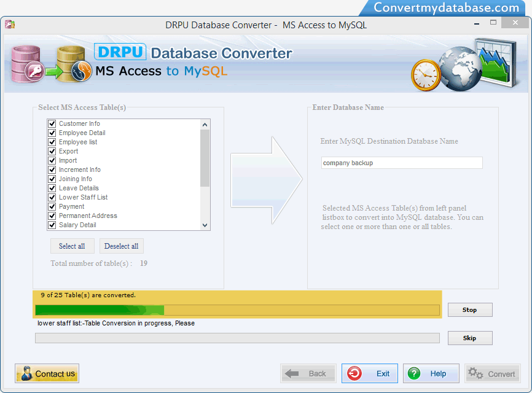The width and height of the screenshot is (532, 393).
Task: Click the empty current-table progress bar
Action: [237, 338]
